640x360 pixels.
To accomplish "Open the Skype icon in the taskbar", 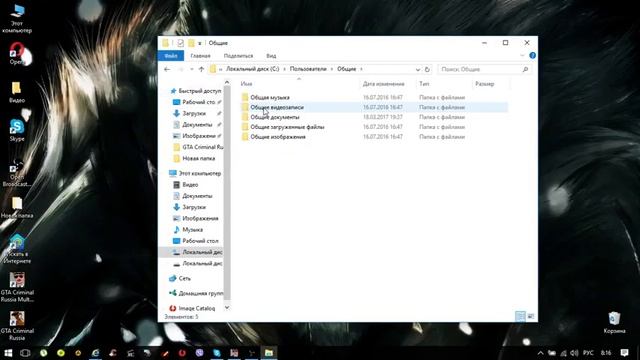I will pos(217,353).
